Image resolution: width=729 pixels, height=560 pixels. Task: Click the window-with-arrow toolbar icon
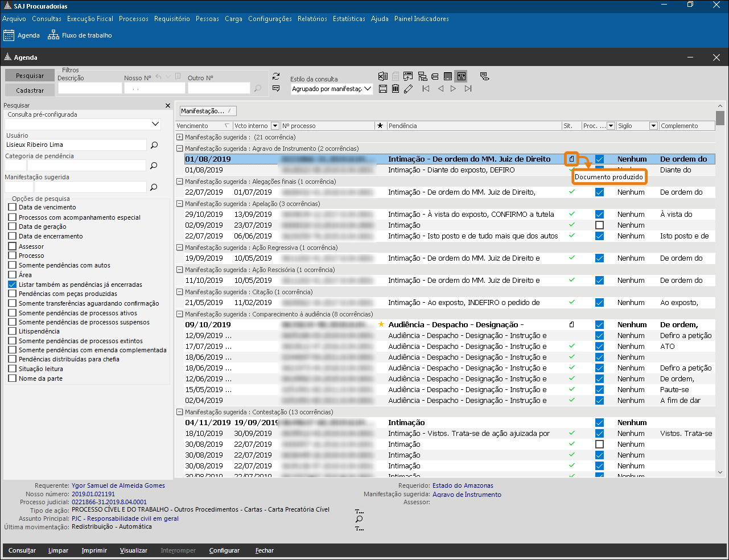click(x=408, y=76)
